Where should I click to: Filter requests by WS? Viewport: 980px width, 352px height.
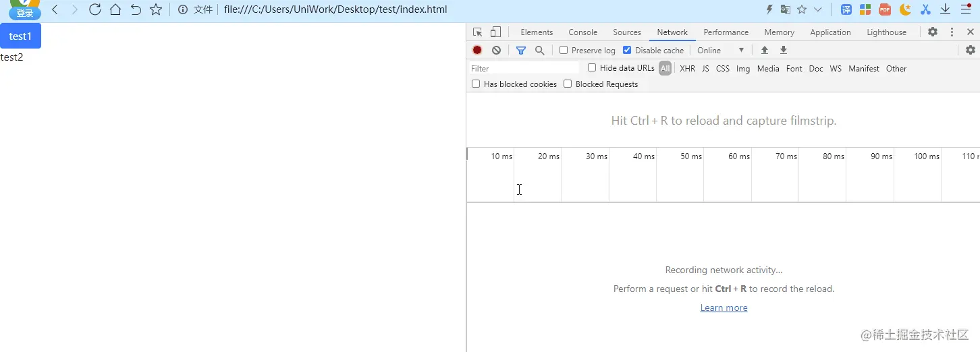pos(836,68)
